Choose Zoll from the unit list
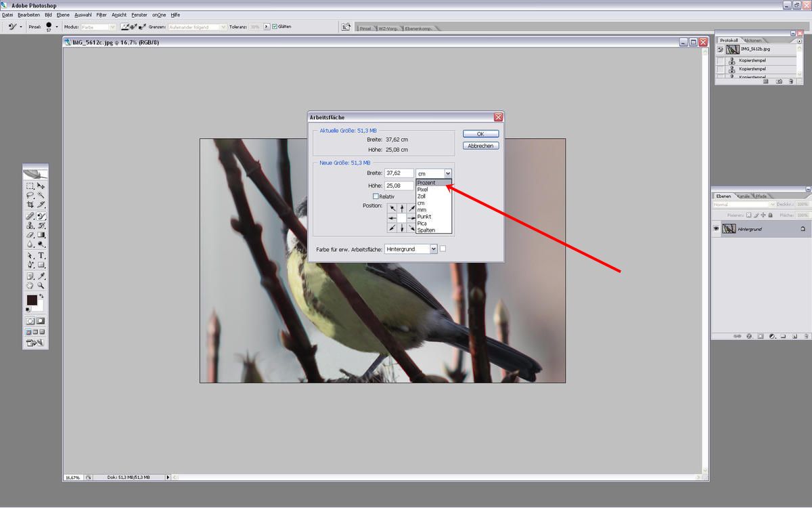The height and width of the screenshot is (508, 812). 433,196
